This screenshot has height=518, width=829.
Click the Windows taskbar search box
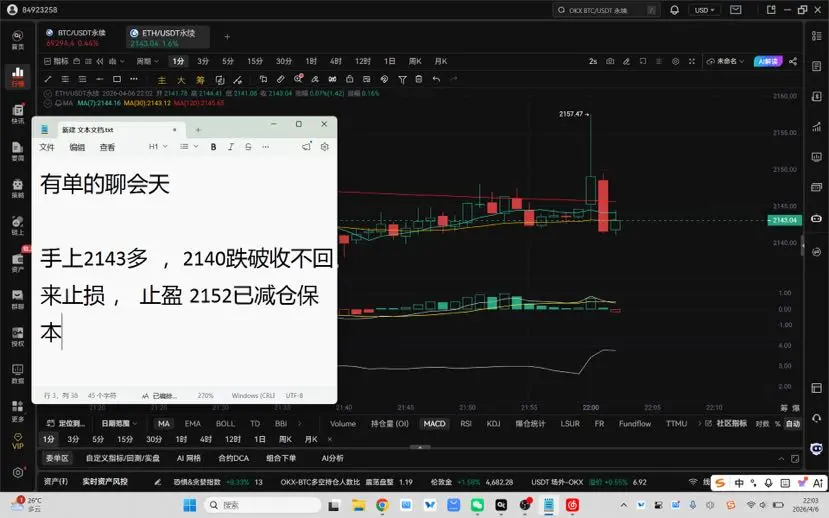(x=263, y=505)
